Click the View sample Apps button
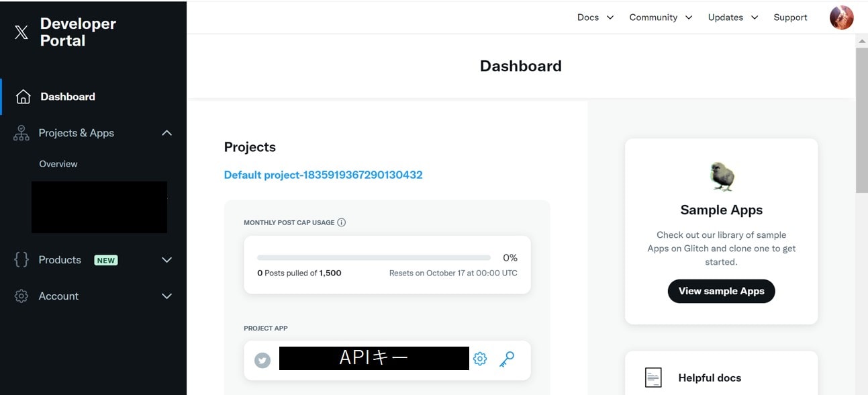Viewport: 868px width, 395px height. 721,291
